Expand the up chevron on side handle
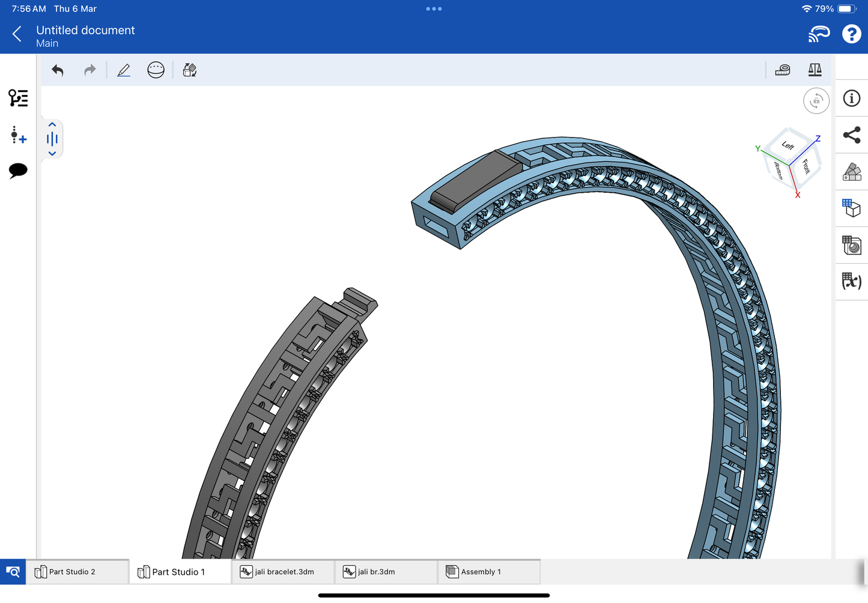The image size is (868, 603). (x=52, y=124)
